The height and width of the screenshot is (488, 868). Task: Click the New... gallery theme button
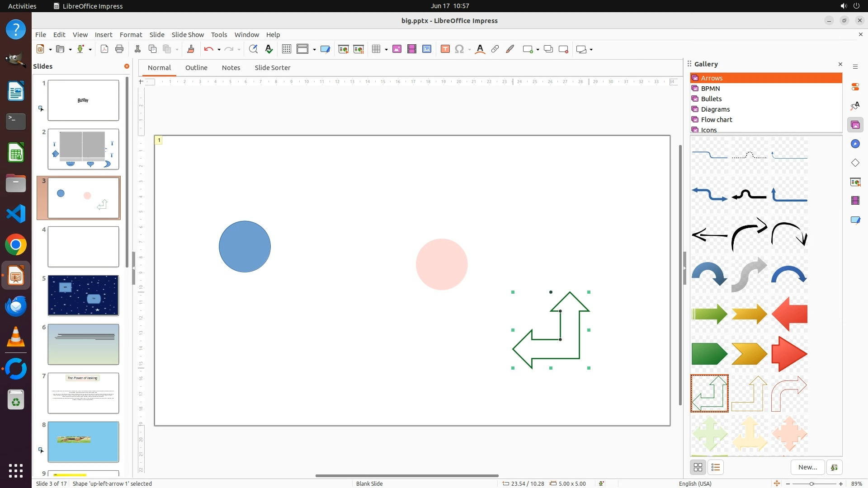pyautogui.click(x=807, y=467)
